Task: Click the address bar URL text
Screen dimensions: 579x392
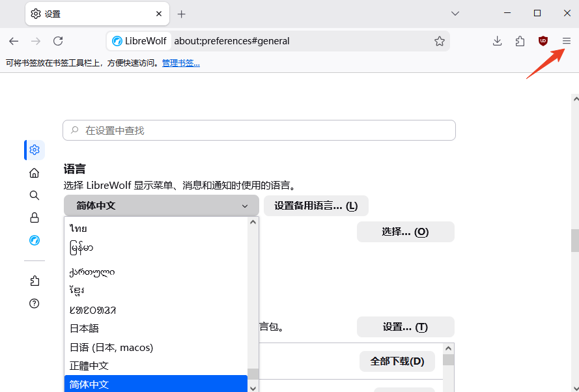Action: point(232,41)
